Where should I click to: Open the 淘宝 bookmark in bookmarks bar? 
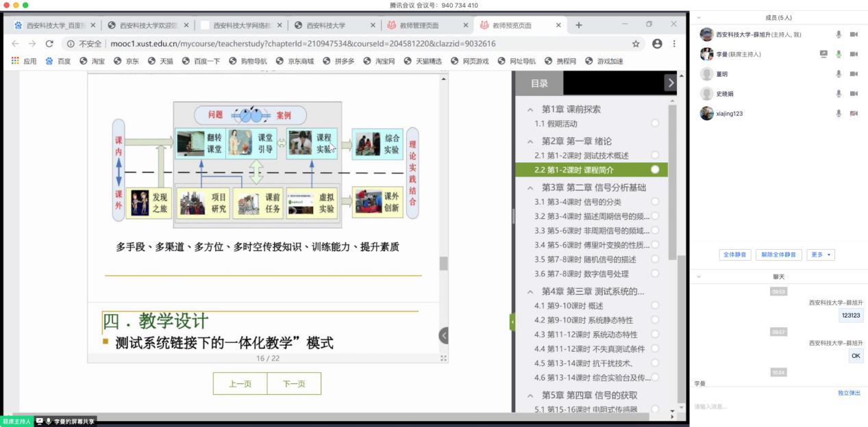coord(92,61)
